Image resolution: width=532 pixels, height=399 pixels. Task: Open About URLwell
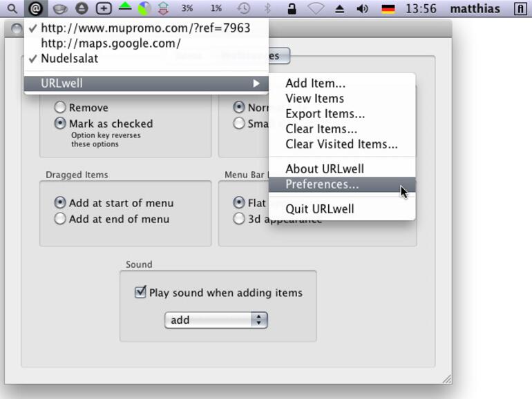coord(342,169)
